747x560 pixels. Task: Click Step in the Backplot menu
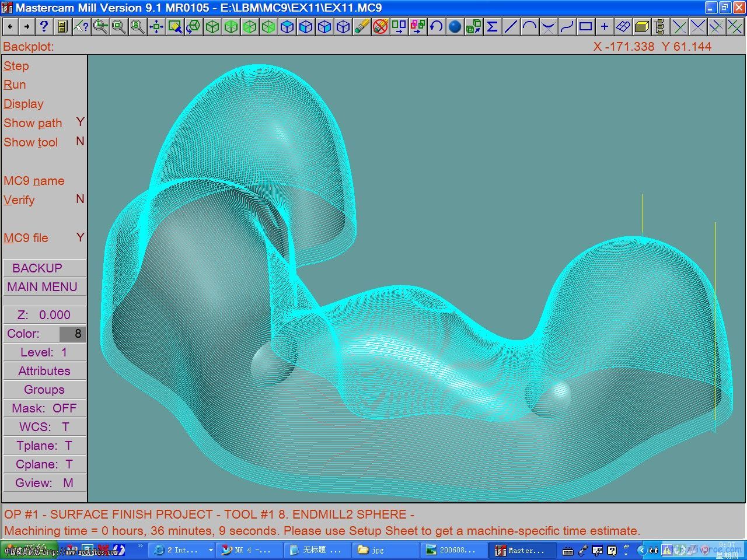[16, 66]
